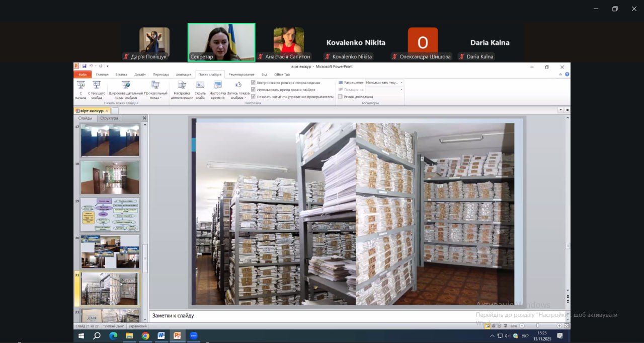Open Google Chrome from the taskbar

(145, 336)
